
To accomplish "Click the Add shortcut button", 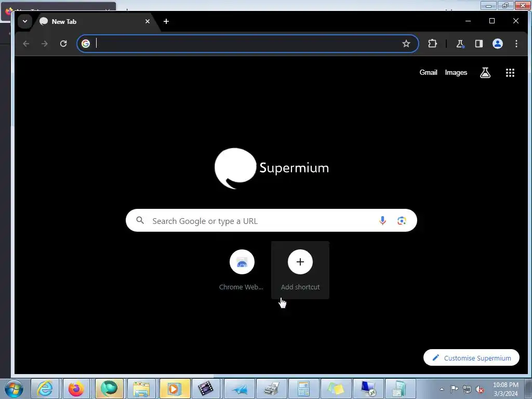I will 300,270.
